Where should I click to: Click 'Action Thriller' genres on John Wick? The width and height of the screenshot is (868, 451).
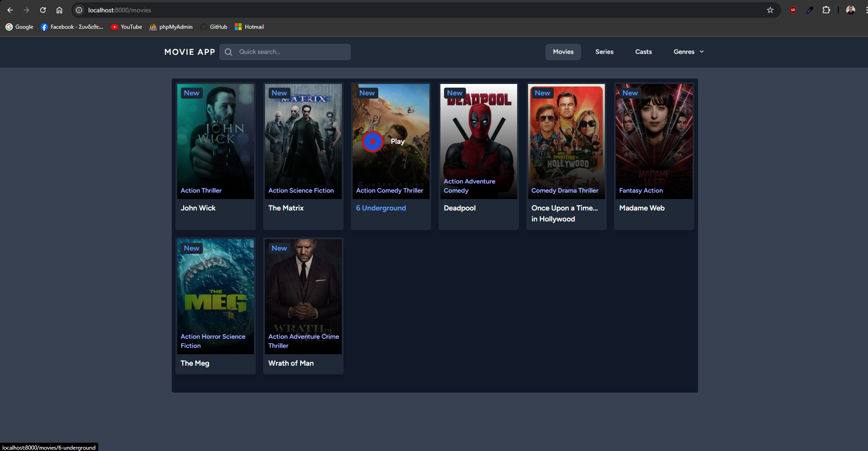(201, 191)
